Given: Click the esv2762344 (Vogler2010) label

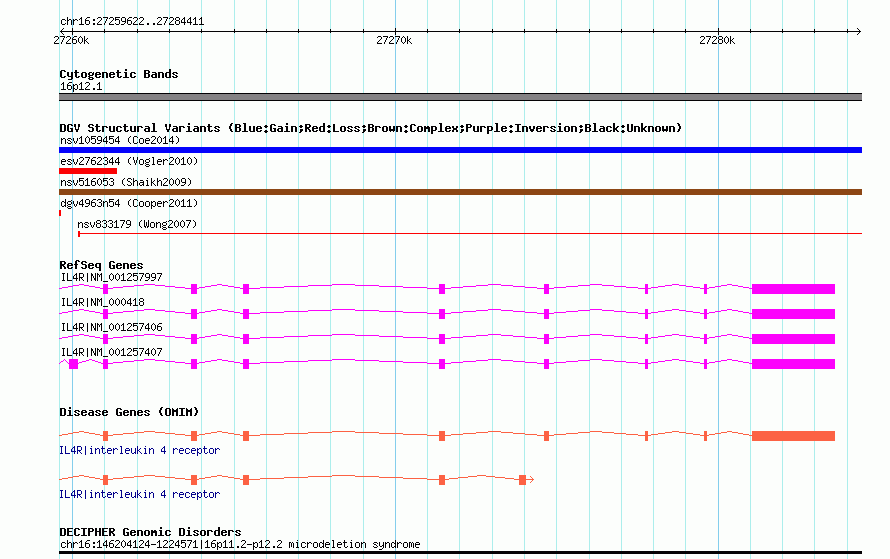Looking at the screenshot, I should (129, 161).
